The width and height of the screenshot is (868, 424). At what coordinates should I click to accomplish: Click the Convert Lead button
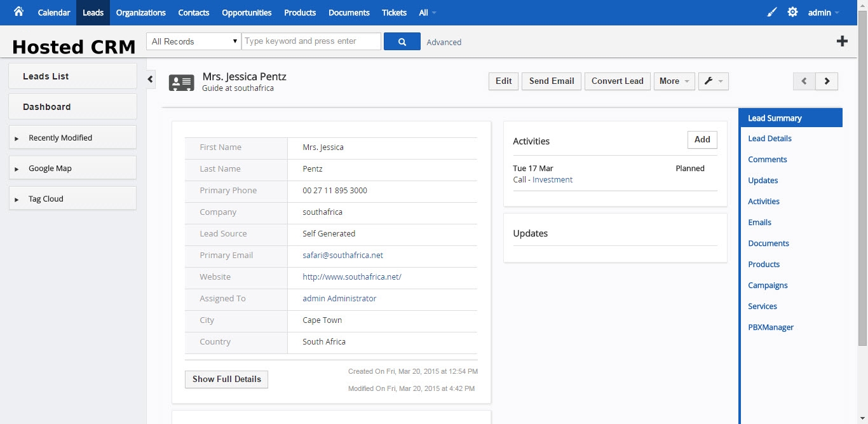click(617, 81)
